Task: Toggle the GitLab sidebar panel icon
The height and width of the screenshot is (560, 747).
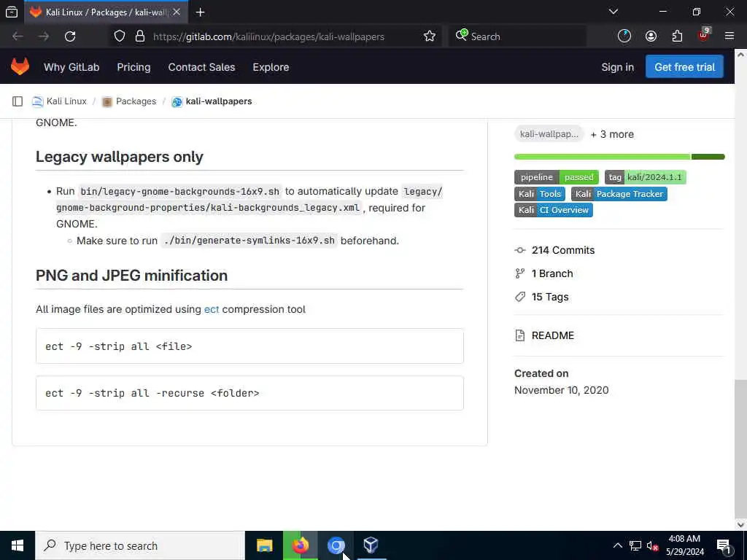Action: (18, 101)
